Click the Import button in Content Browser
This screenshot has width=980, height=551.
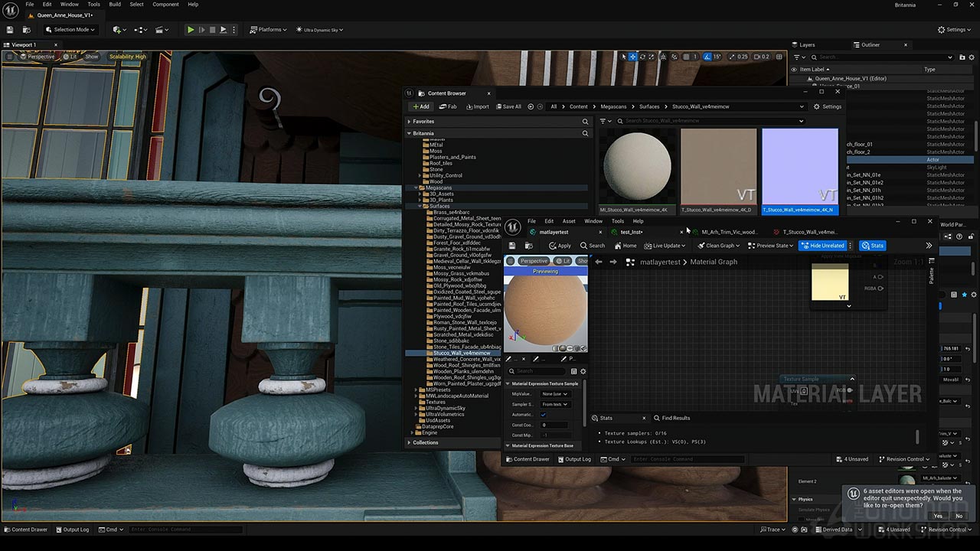[476, 106]
